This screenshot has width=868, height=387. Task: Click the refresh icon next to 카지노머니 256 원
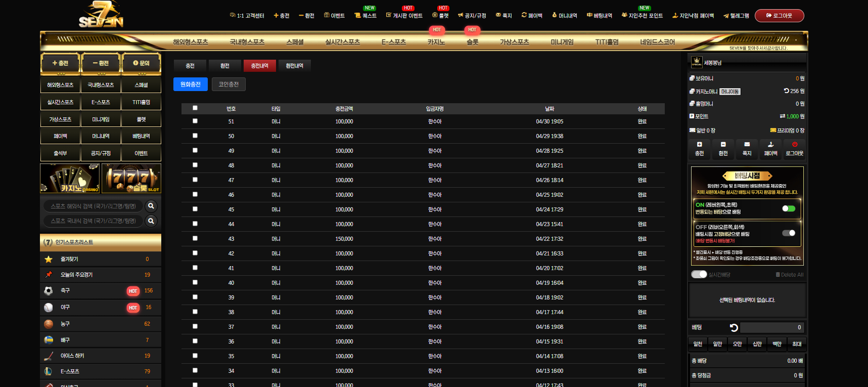786,91
